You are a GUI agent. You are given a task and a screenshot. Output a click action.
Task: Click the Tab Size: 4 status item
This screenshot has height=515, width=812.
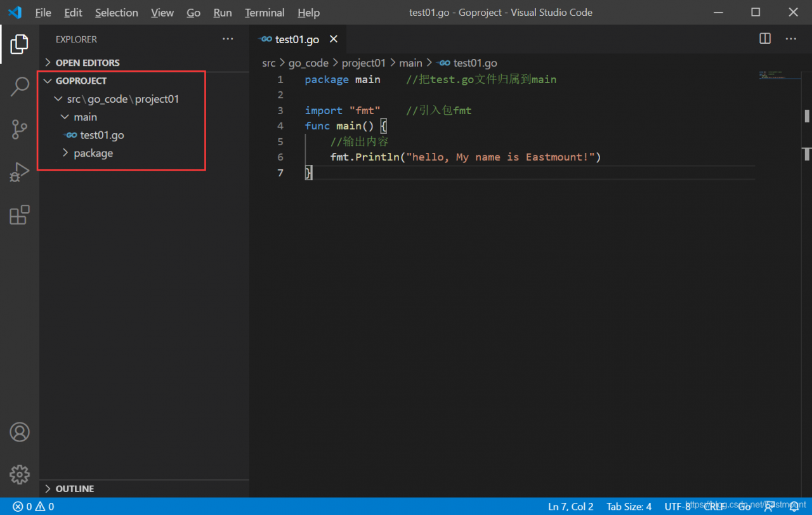point(629,506)
